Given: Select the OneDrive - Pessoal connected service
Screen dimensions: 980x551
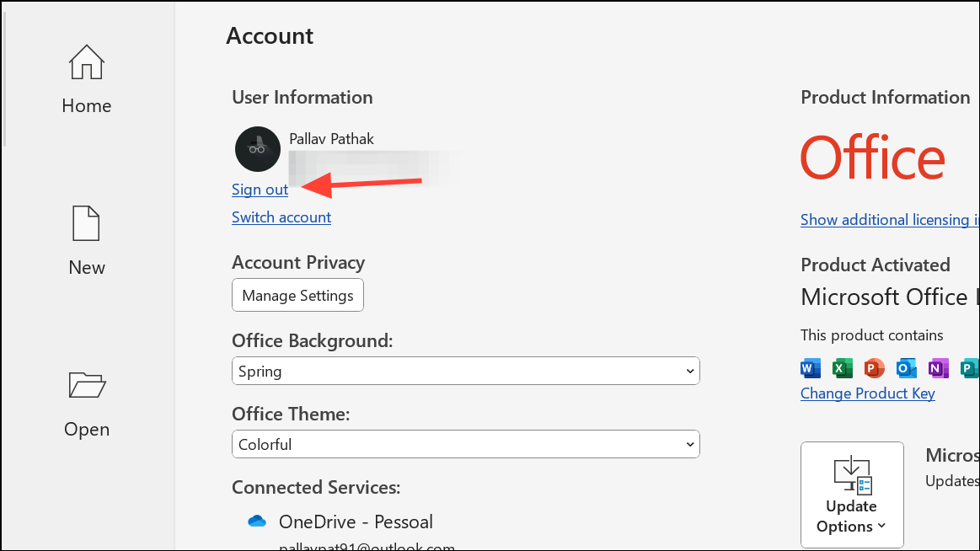Looking at the screenshot, I should pyautogui.click(x=356, y=522).
